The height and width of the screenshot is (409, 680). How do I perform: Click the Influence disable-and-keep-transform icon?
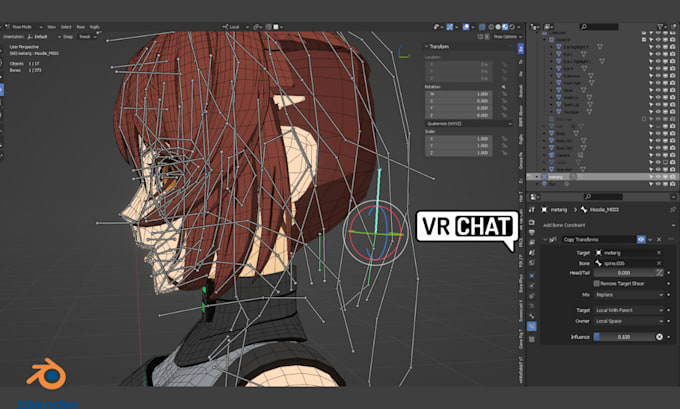click(659, 337)
